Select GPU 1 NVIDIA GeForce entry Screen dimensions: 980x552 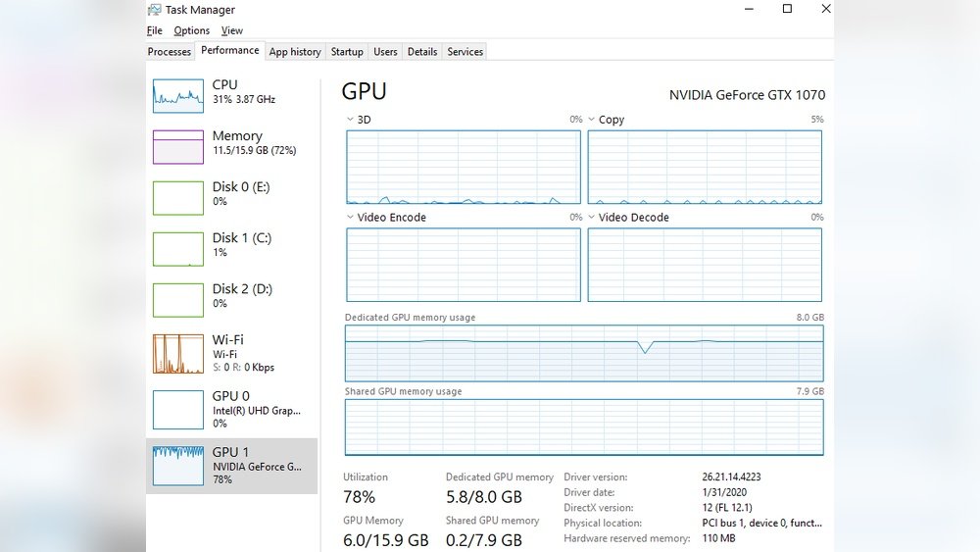tap(232, 466)
